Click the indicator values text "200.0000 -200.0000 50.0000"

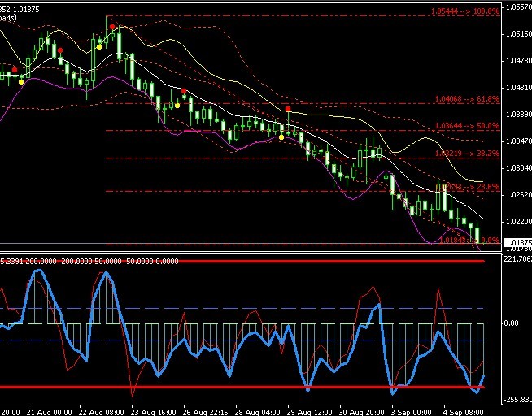(75, 261)
